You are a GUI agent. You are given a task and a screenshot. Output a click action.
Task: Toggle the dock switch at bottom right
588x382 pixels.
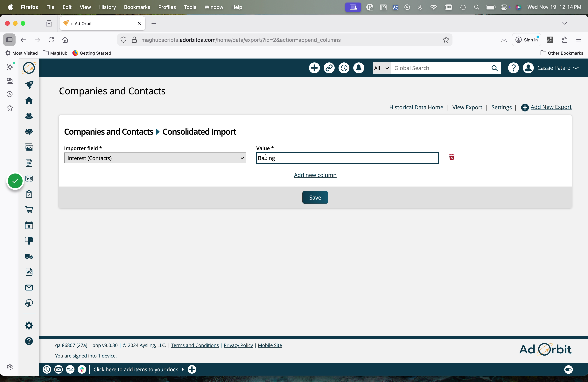(x=568, y=369)
